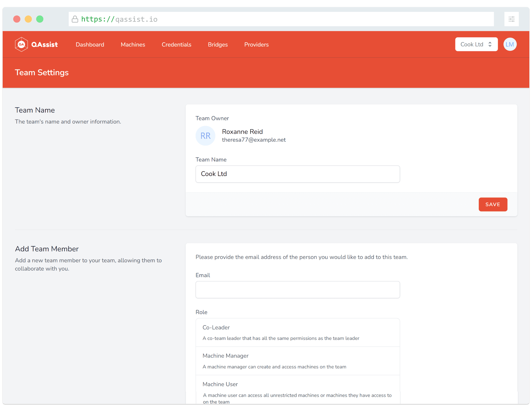Viewport: 532px width, 411px height.
Task: Open the Bridges nav item
Action: [218, 44]
